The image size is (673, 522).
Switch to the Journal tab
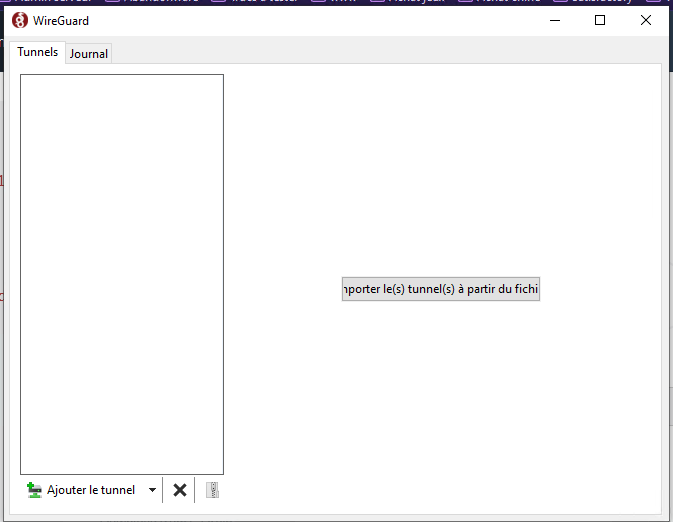(88, 54)
